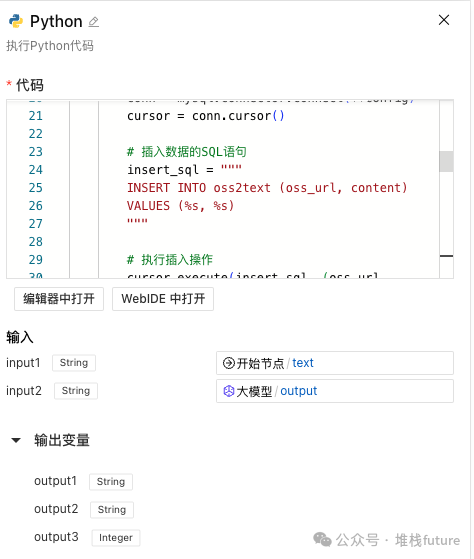474x559 pixels.
Task: Click the input1 label
Action: (23, 363)
